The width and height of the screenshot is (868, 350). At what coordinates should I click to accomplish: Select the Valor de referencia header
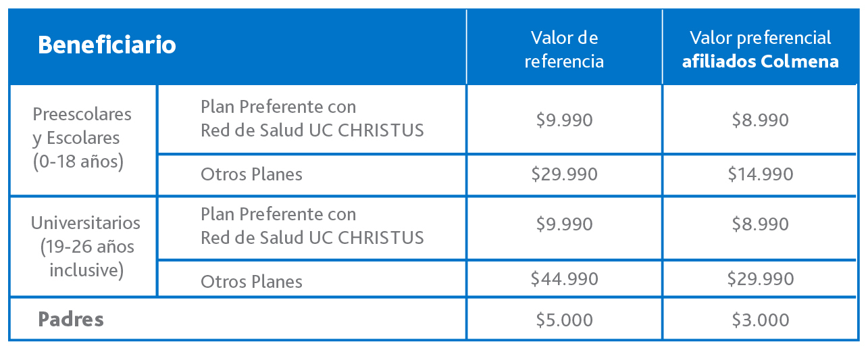[564, 49]
